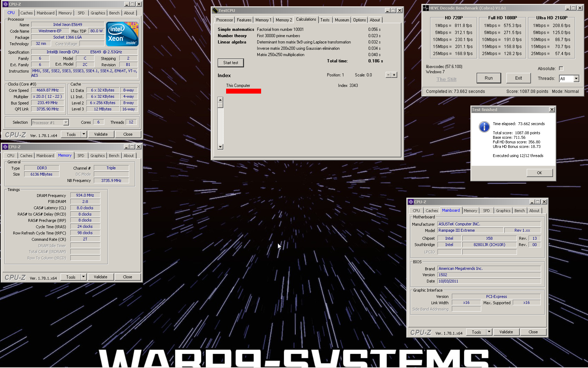The width and height of the screenshot is (588, 368).
Task: Open the Threads dropdown in HEVC benchmark
Action: (576, 79)
